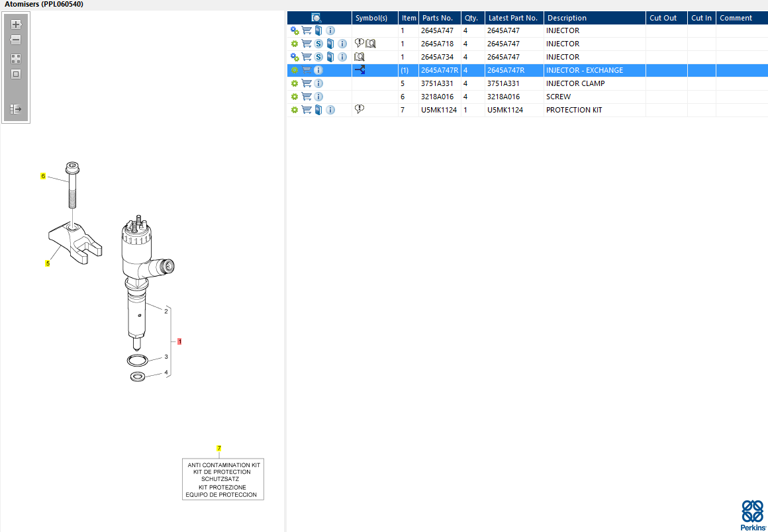
Task: Select callout 6 in the diagram
Action: tap(43, 176)
